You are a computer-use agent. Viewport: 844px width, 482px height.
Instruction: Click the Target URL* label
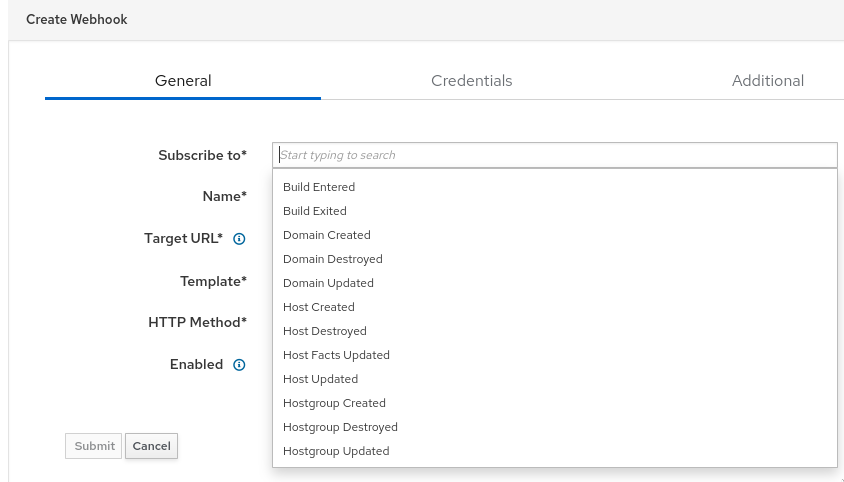(183, 238)
